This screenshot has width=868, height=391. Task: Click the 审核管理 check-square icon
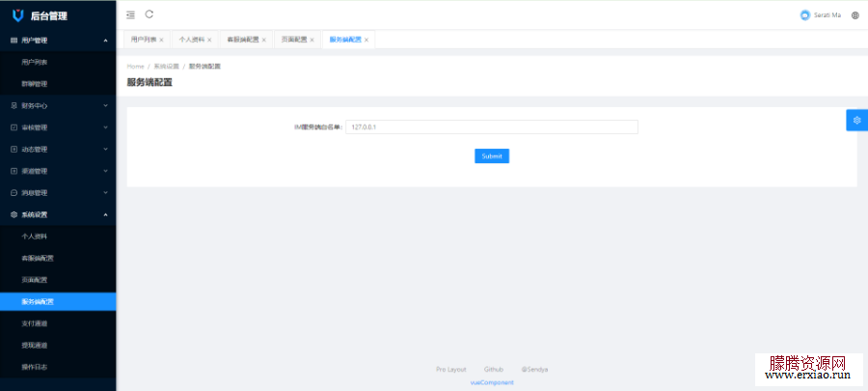pos(14,127)
